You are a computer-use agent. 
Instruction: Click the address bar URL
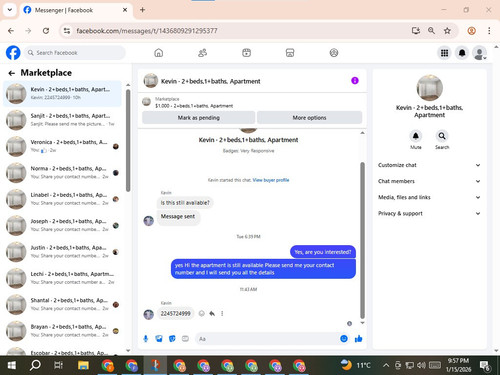coord(147,31)
